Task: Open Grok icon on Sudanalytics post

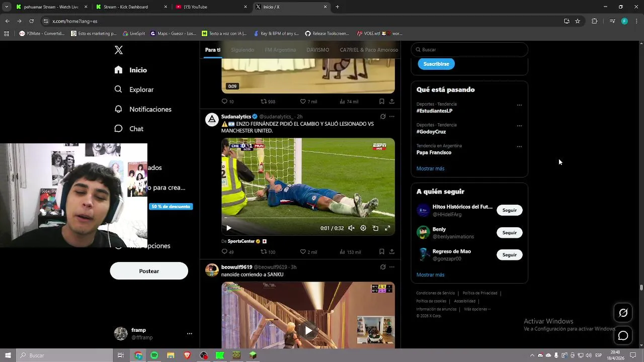Action: [383, 117]
